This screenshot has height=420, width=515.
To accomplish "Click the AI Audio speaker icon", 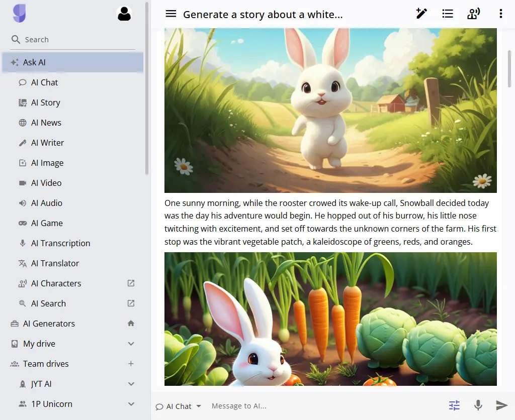I will point(22,203).
